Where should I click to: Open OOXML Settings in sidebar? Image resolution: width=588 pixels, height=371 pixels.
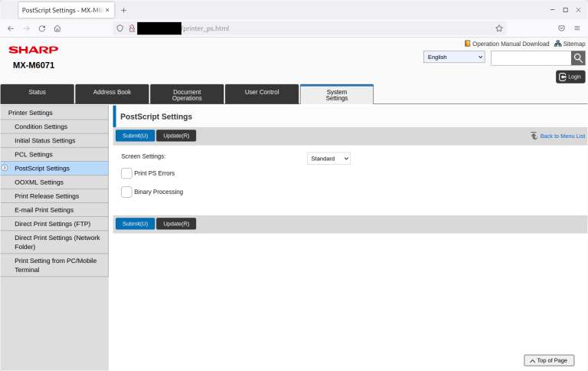54,182
